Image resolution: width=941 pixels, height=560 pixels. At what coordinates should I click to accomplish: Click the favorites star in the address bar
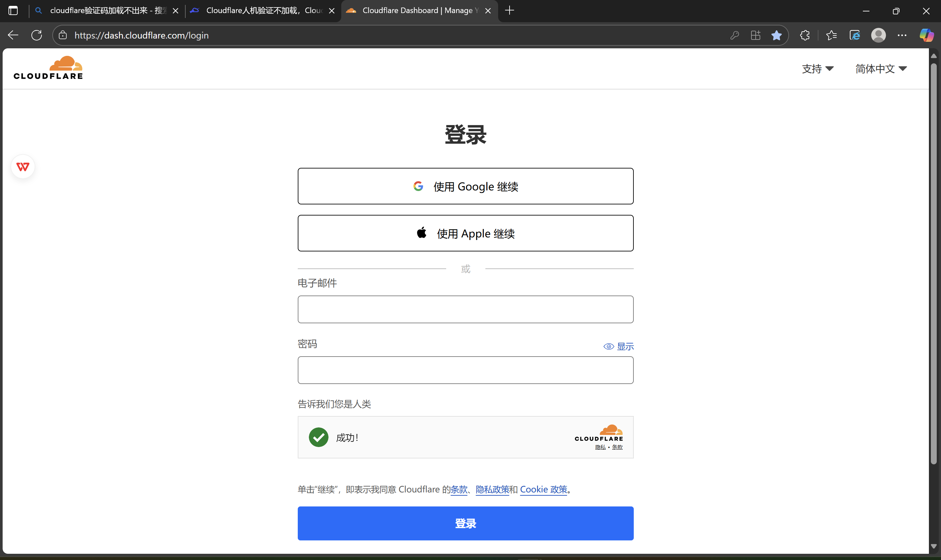pyautogui.click(x=776, y=36)
